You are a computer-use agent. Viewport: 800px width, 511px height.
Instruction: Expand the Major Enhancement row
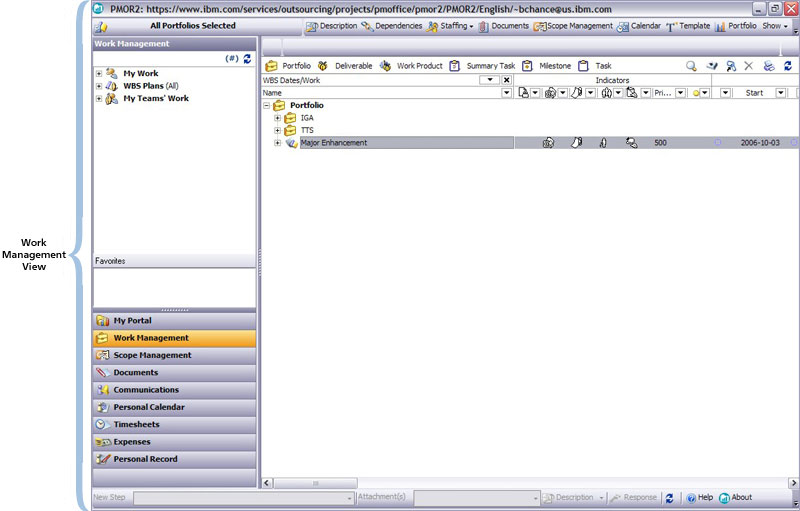(x=278, y=143)
